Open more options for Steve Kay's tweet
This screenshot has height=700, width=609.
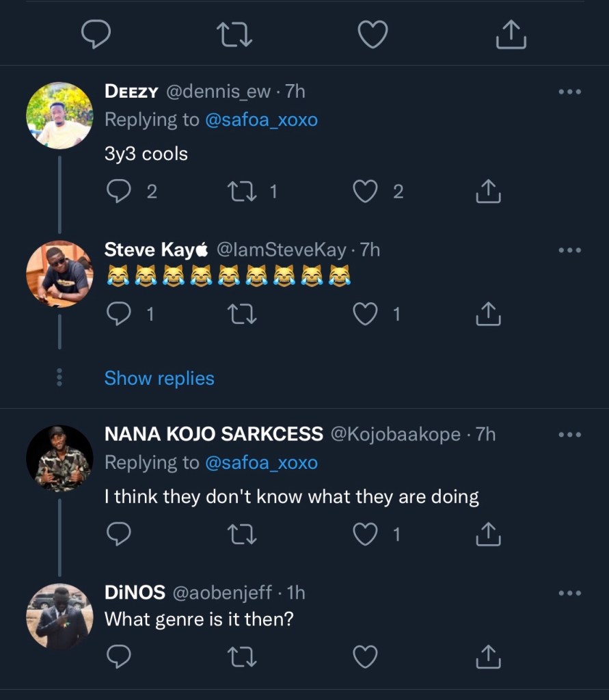click(x=569, y=250)
